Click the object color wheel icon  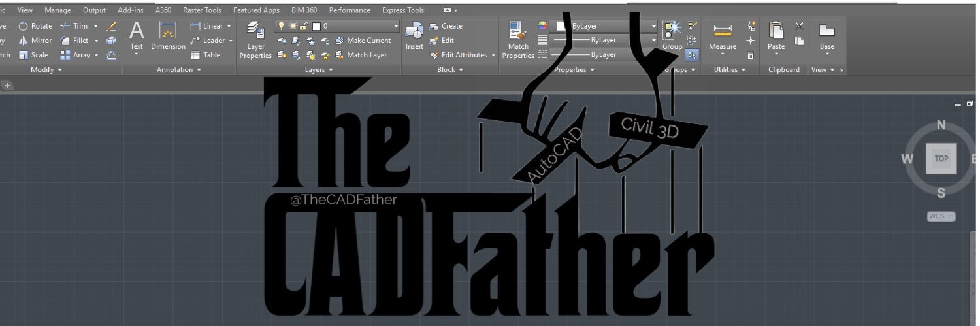pyautogui.click(x=542, y=26)
